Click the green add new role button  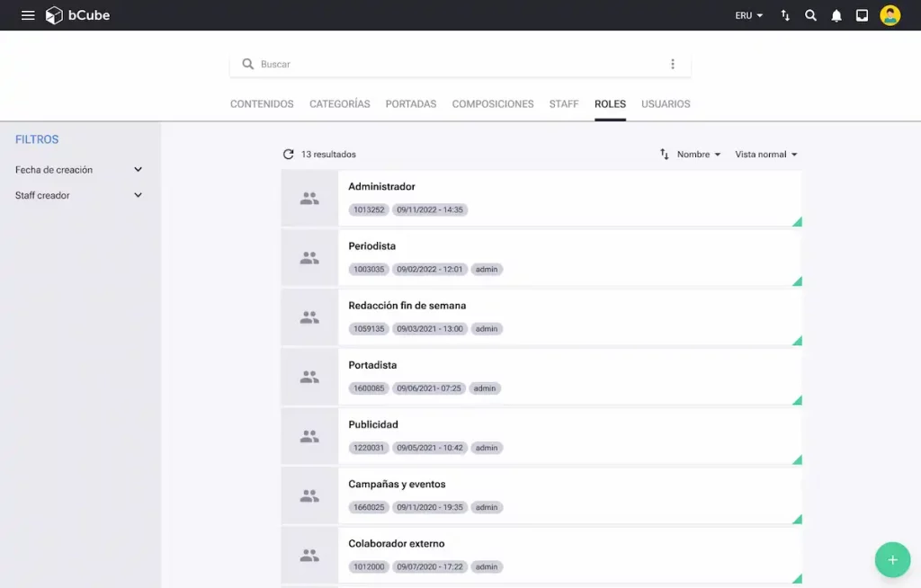[x=891, y=559]
